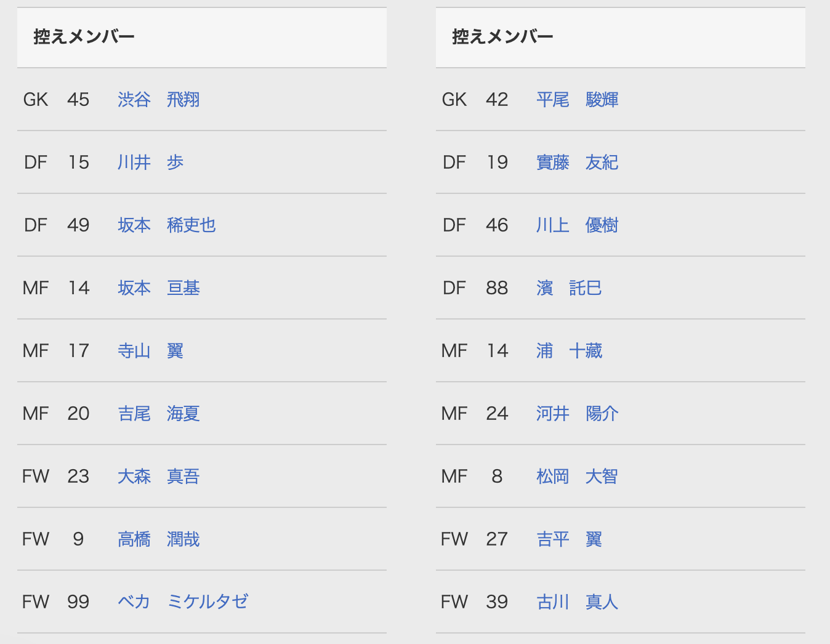Open 寺山 翼 player profile

(x=151, y=350)
